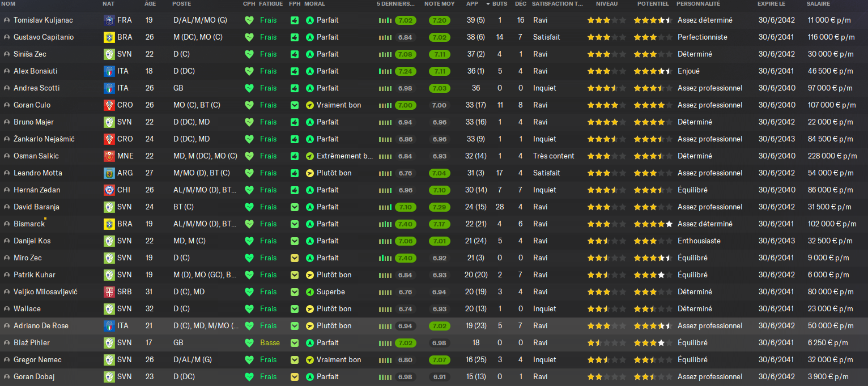Click the Montenegro crest in Osman Salkic's row
The image size is (868, 386).
pyautogui.click(x=109, y=156)
